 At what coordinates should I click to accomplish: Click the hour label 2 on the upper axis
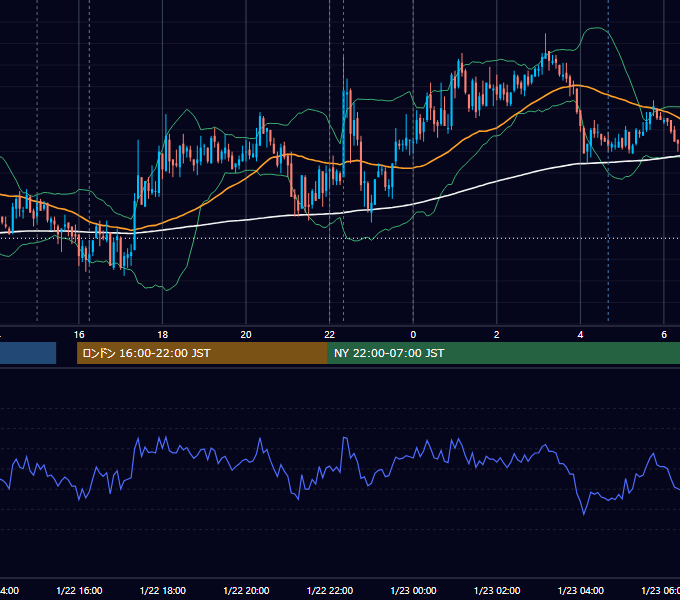[497, 335]
